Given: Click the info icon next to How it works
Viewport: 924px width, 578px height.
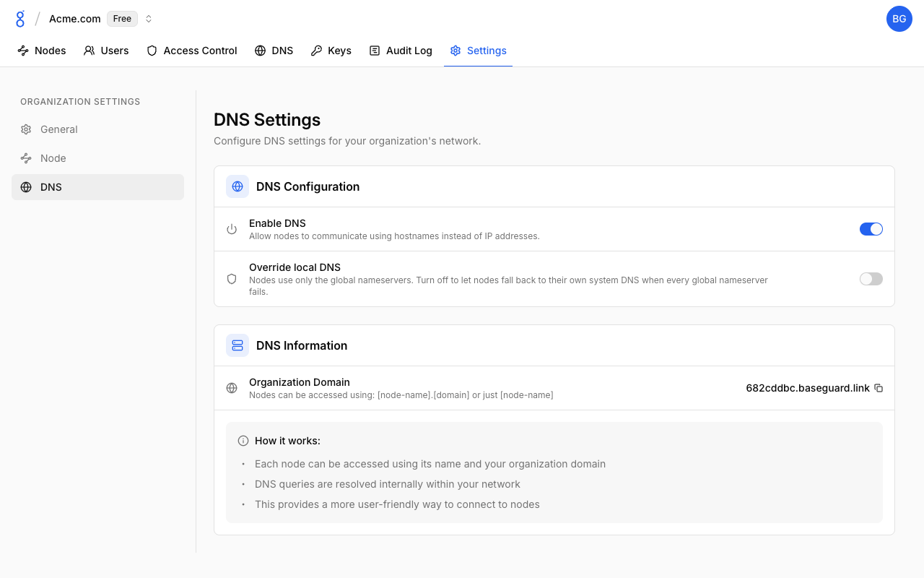Looking at the screenshot, I should pyautogui.click(x=243, y=441).
